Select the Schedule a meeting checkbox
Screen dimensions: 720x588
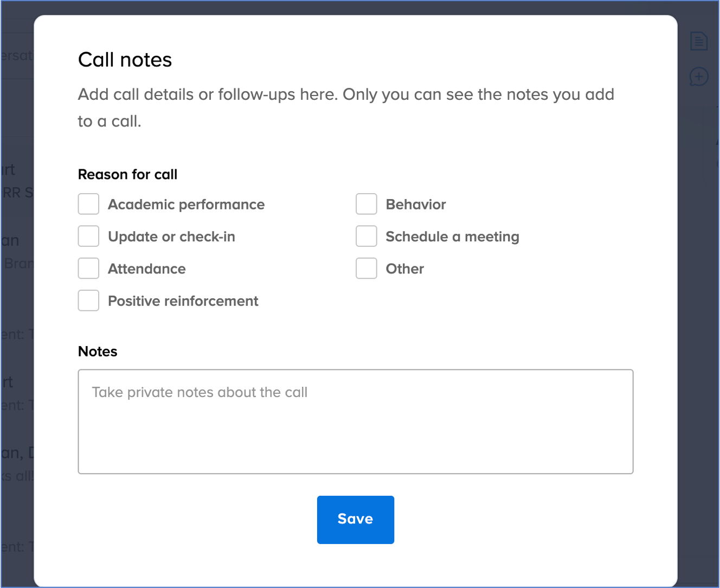tap(366, 237)
